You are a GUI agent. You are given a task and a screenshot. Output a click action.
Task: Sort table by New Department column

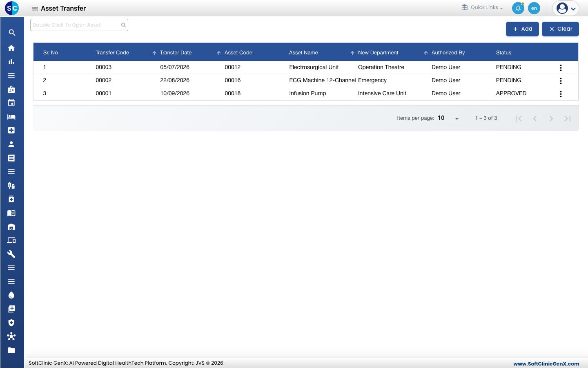(x=378, y=53)
